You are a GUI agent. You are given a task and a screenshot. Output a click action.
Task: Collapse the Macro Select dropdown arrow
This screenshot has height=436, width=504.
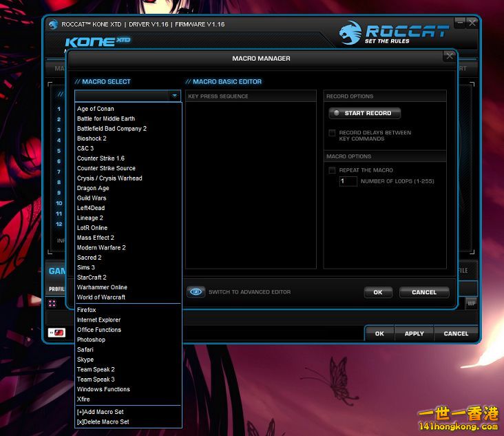click(174, 96)
